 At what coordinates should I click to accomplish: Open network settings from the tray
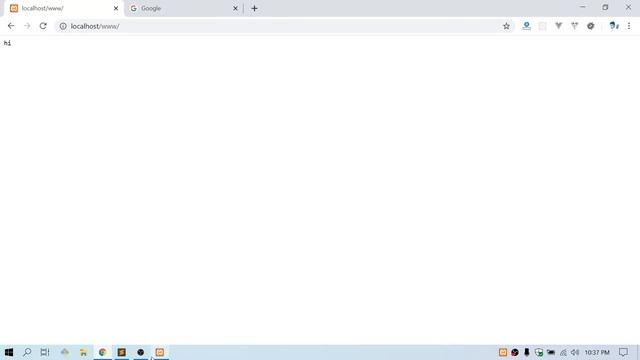click(563, 352)
